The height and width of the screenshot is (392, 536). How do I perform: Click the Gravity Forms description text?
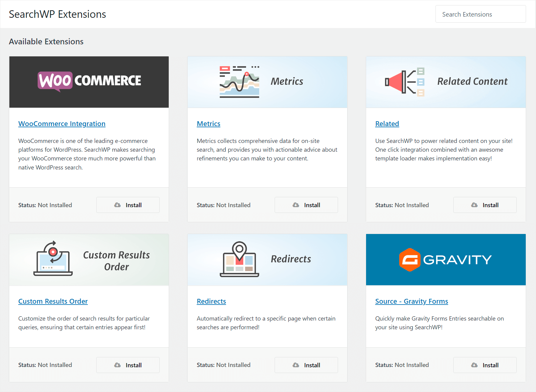pyautogui.click(x=439, y=323)
